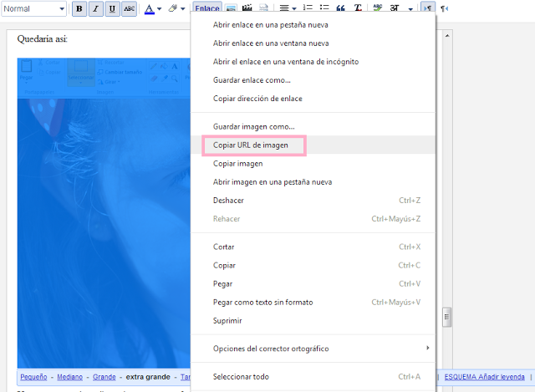Screen dimensions: 535x392
Task: Click the right-to-left text direction icon
Action: coord(444,8)
